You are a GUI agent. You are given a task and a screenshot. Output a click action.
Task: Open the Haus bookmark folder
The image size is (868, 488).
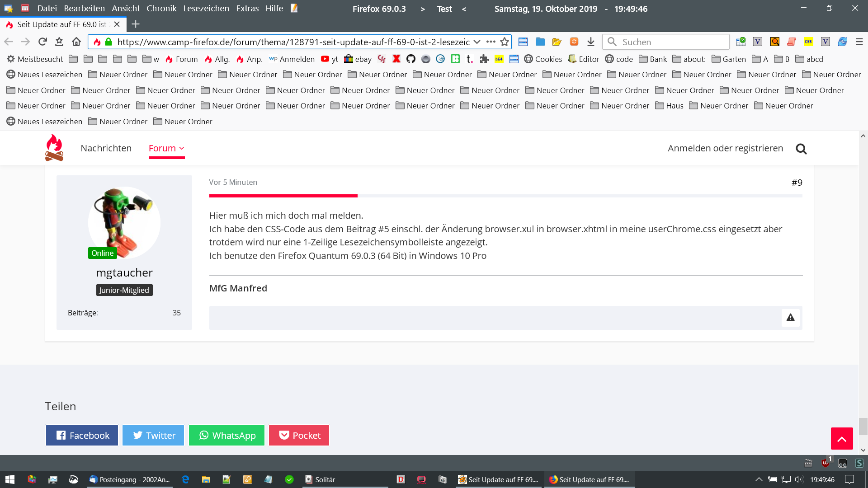(x=670, y=106)
